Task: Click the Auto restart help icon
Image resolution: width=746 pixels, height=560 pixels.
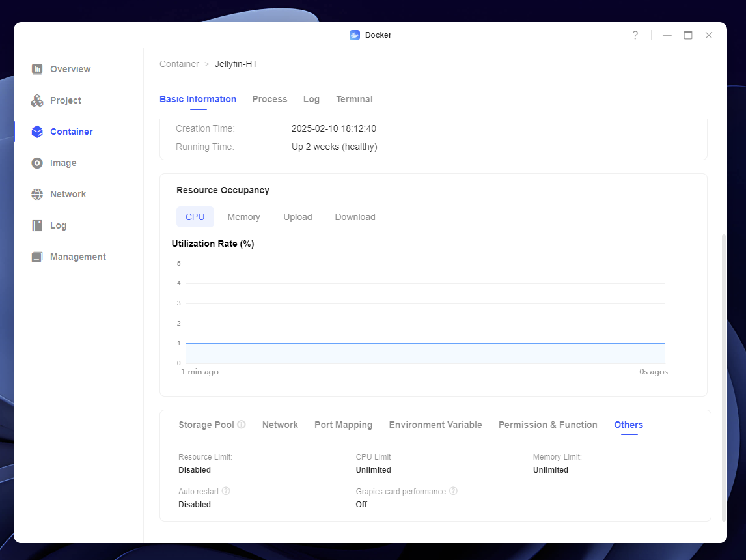Action: [226, 491]
